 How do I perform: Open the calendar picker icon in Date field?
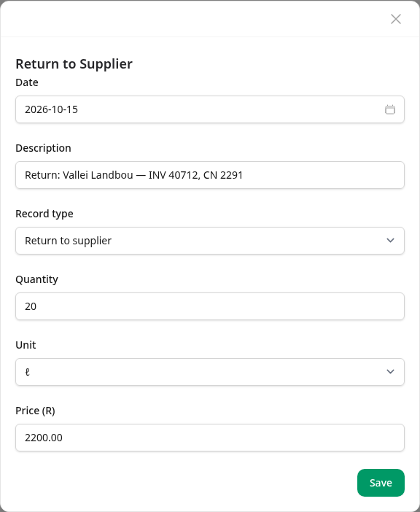389,109
